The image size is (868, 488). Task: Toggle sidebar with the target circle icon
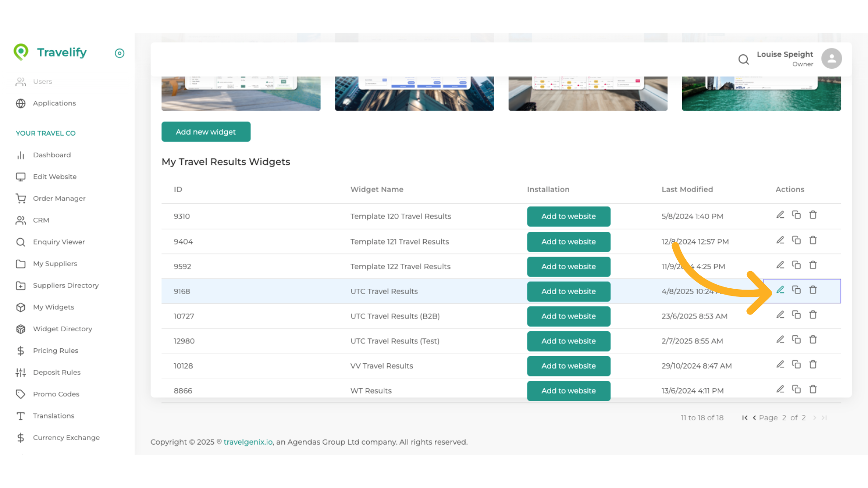pos(119,53)
